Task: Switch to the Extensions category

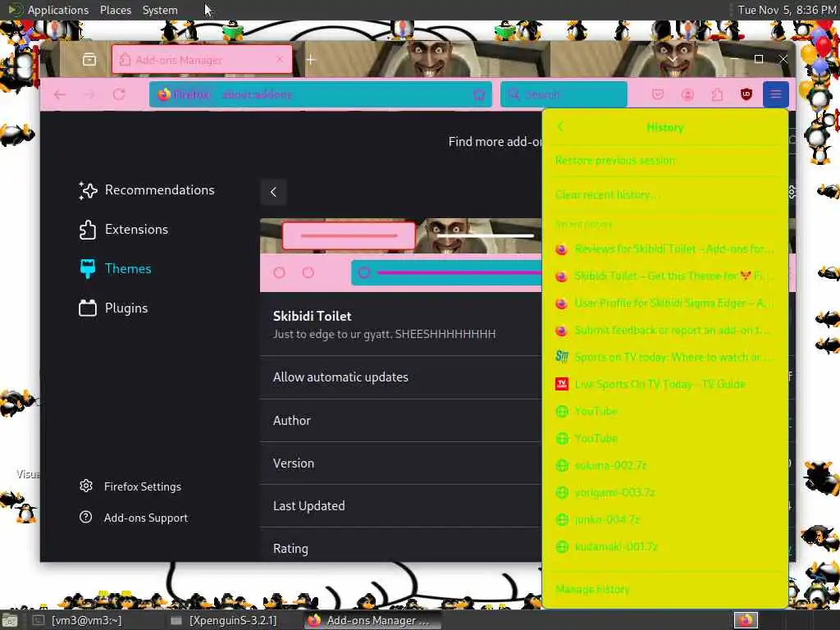Action: click(123, 230)
